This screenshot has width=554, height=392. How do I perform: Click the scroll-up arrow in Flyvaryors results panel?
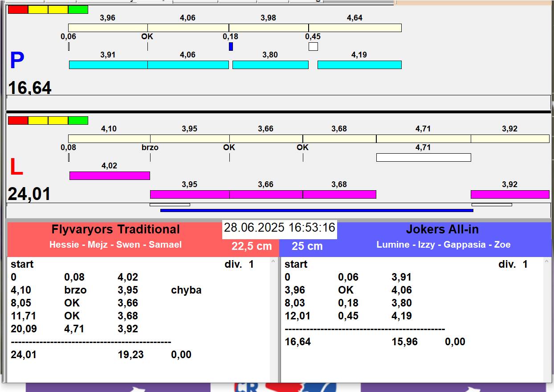tap(273, 262)
